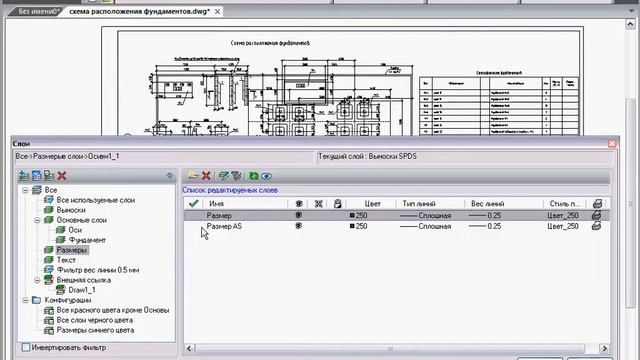Click the lock column header icon
The width and height of the screenshot is (640, 360).
tap(338, 203)
